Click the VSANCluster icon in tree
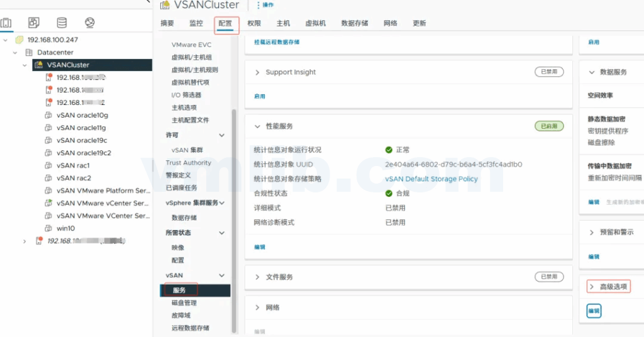This screenshot has width=644, height=337. pos(38,65)
